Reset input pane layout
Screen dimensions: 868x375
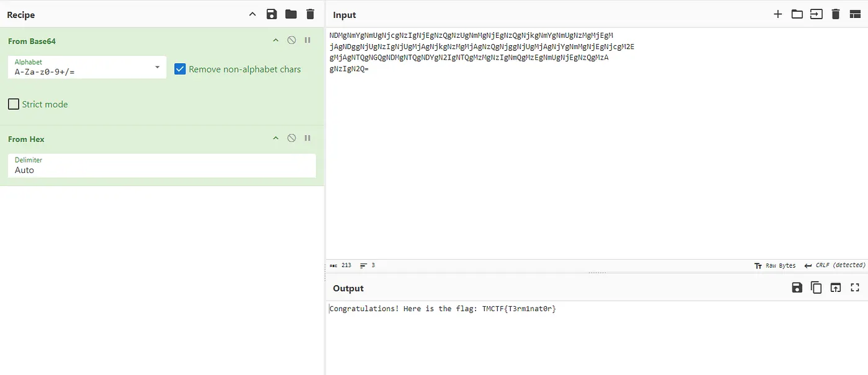(855, 14)
